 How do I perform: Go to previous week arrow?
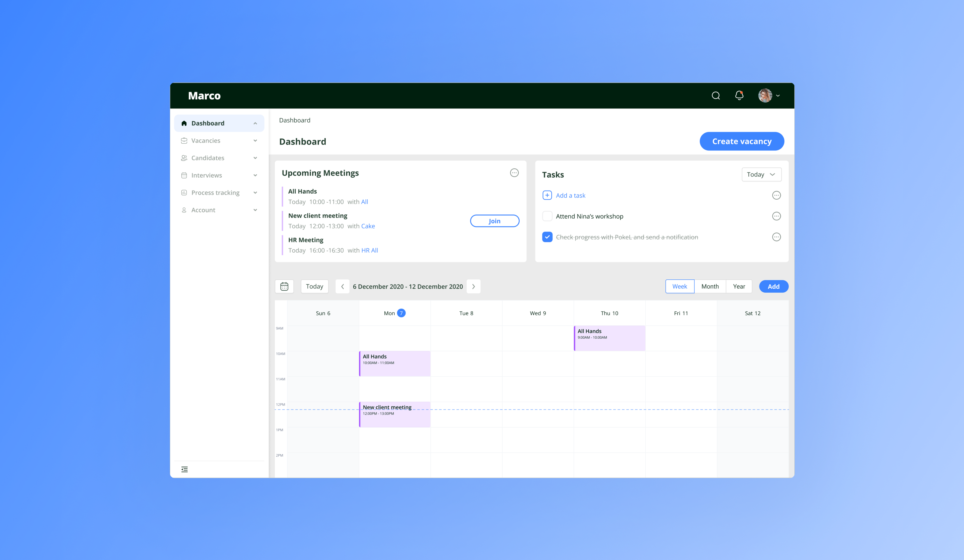click(343, 286)
